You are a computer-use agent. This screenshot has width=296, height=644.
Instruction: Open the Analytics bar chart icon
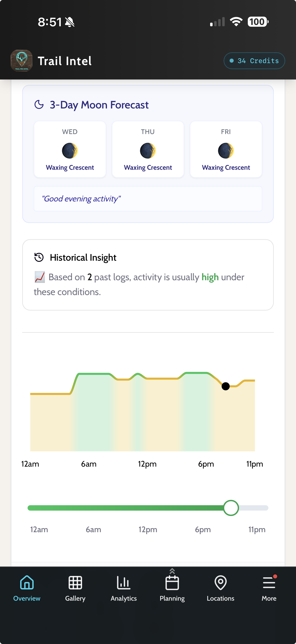(x=124, y=582)
